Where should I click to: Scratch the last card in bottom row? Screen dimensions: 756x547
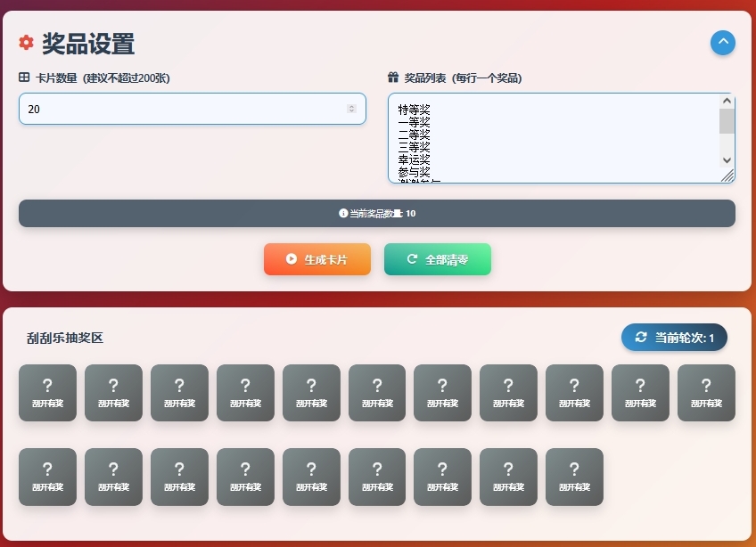click(575, 478)
